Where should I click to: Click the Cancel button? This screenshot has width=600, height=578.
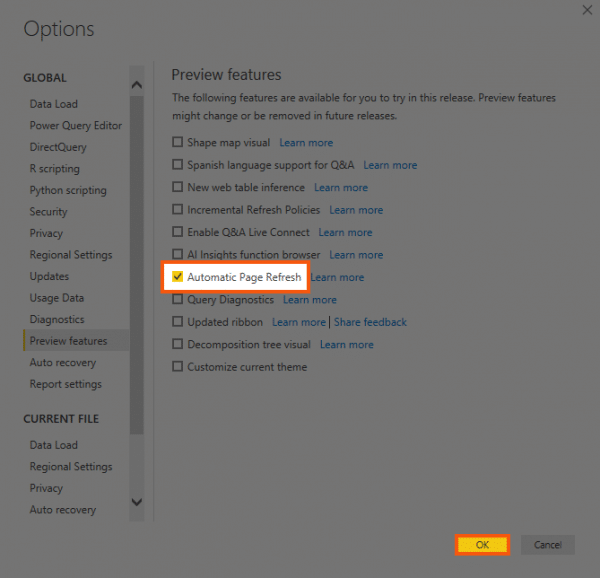548,545
